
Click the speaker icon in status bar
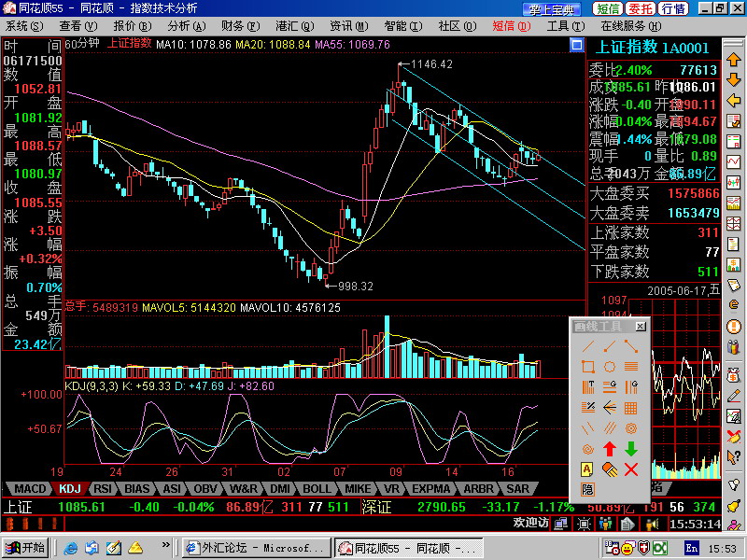tap(651, 525)
